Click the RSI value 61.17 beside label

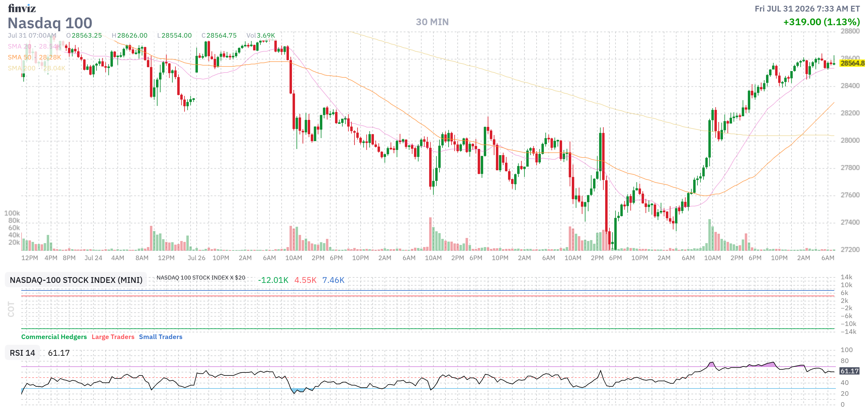pos(59,353)
